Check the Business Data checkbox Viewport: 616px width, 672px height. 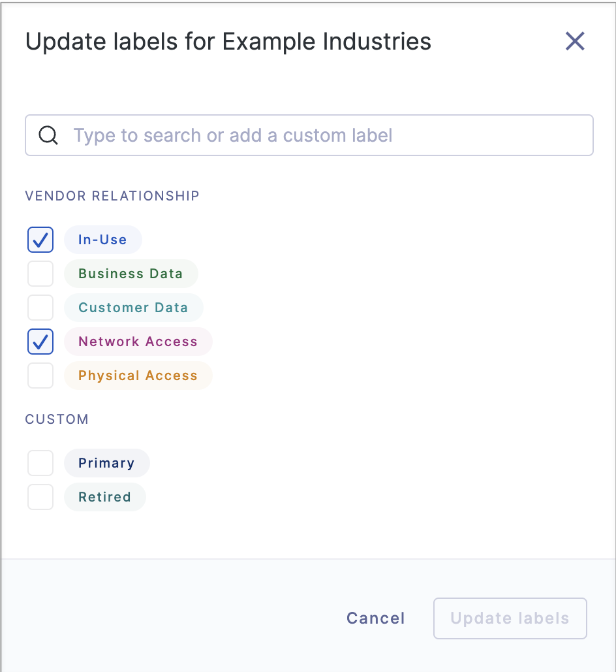click(40, 274)
